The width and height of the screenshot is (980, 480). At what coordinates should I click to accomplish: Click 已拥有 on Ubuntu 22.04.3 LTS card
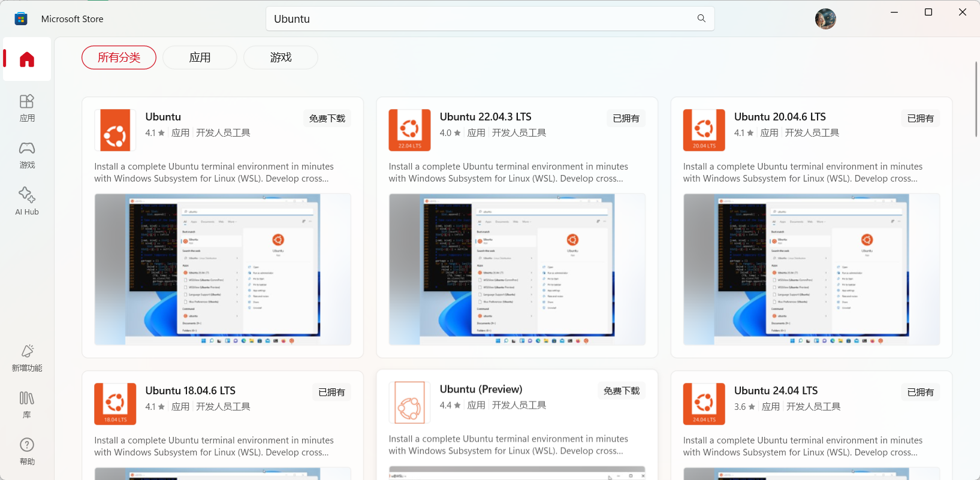[x=626, y=119]
